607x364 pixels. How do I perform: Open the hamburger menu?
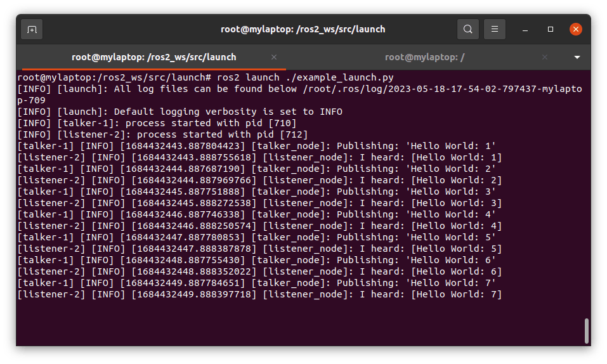click(494, 29)
